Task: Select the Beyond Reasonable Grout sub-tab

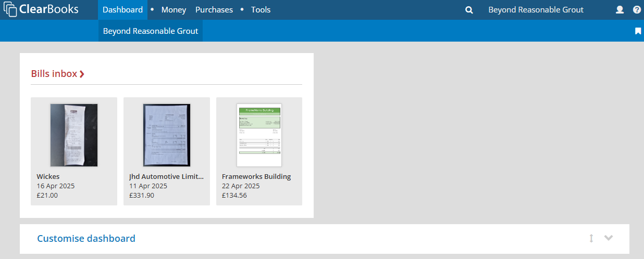Action: (x=151, y=31)
